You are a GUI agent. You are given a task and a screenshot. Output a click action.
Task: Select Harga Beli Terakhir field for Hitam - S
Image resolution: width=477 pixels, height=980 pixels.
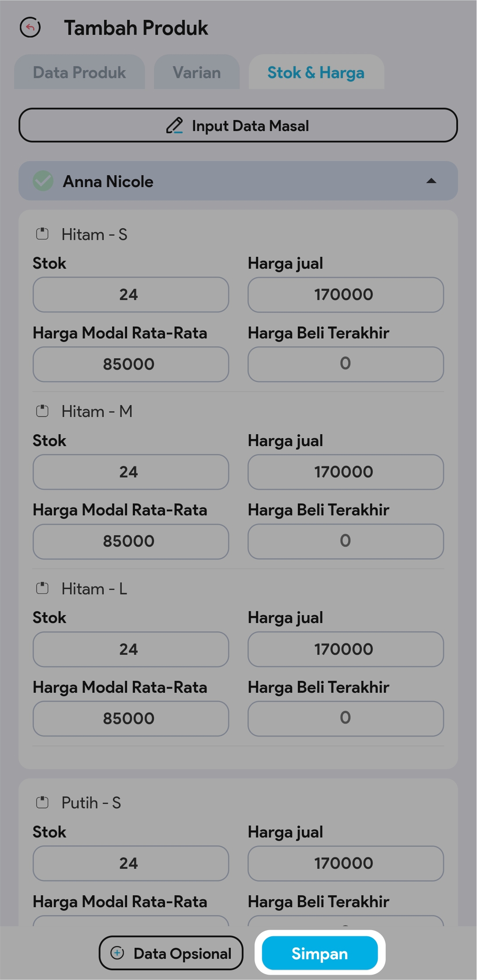[x=346, y=364]
